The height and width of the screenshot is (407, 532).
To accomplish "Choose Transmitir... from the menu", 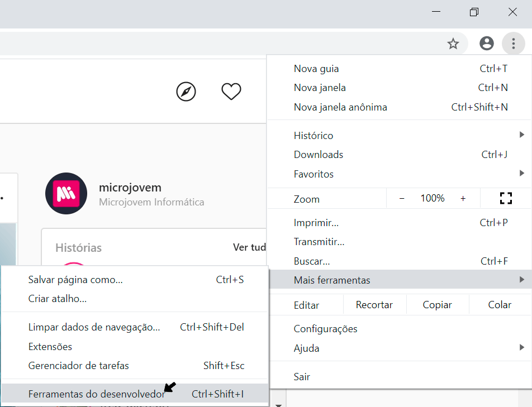I will [400, 242].
